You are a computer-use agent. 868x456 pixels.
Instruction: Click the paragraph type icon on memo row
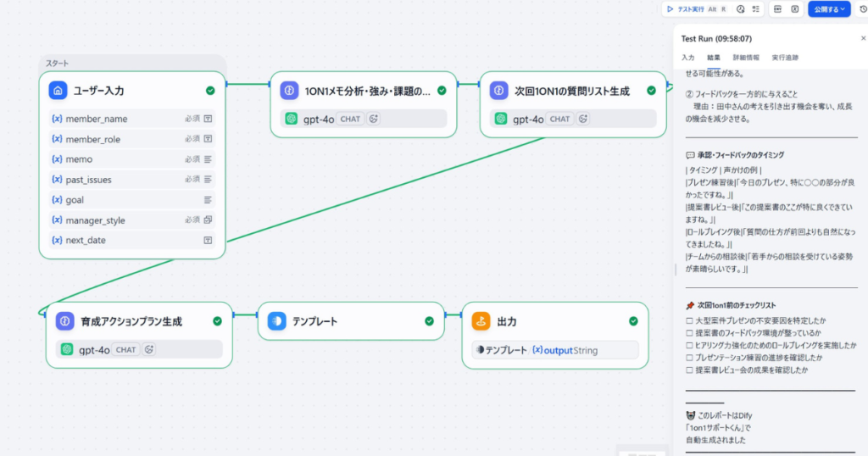coord(209,158)
